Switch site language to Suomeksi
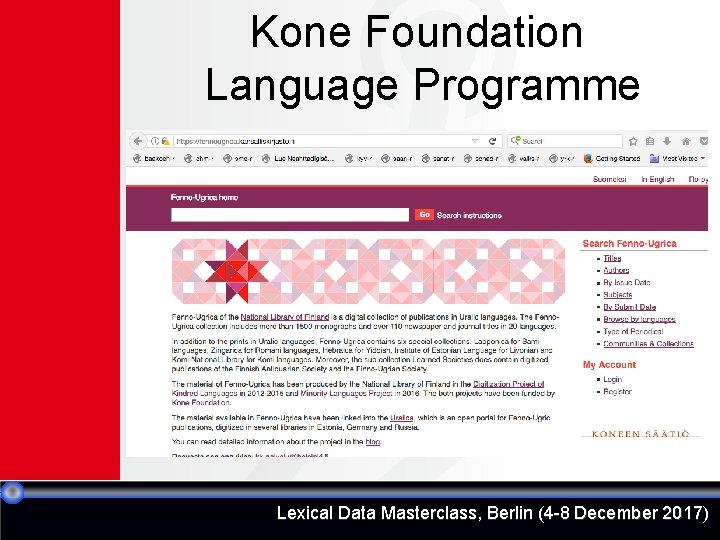 pyautogui.click(x=609, y=179)
